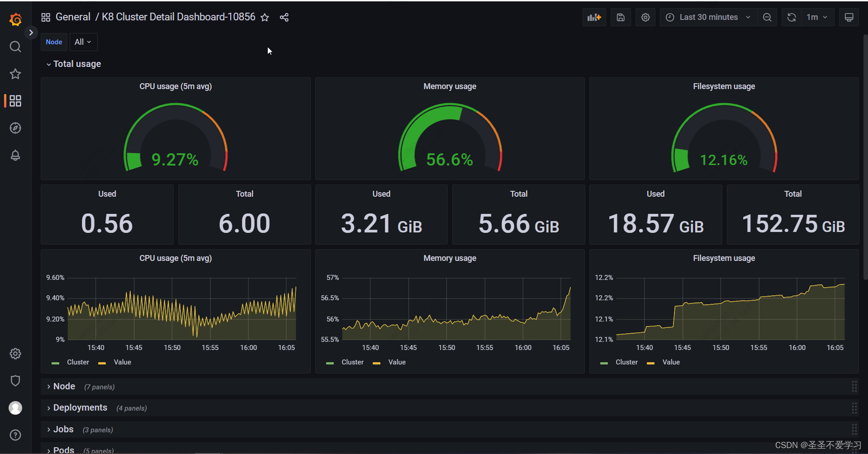Open Configuration gear in the sidebar

(x=15, y=354)
